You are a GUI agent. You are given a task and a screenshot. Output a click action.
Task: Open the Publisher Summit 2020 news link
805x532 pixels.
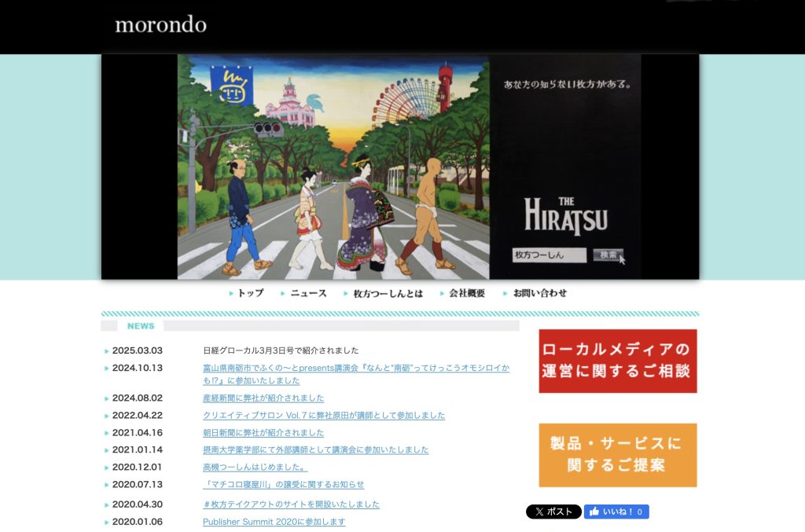274,522
